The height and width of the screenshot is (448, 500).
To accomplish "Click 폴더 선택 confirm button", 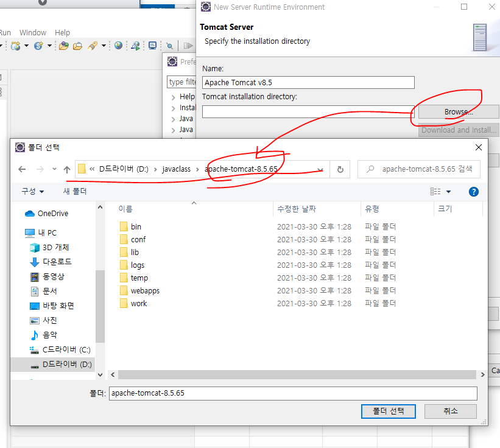I will click(x=389, y=411).
